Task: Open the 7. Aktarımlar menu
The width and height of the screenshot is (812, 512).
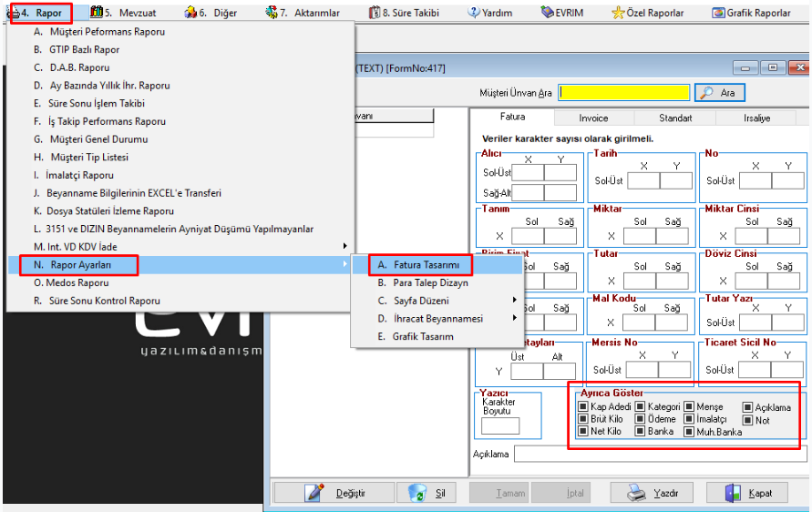Action: [x=303, y=13]
